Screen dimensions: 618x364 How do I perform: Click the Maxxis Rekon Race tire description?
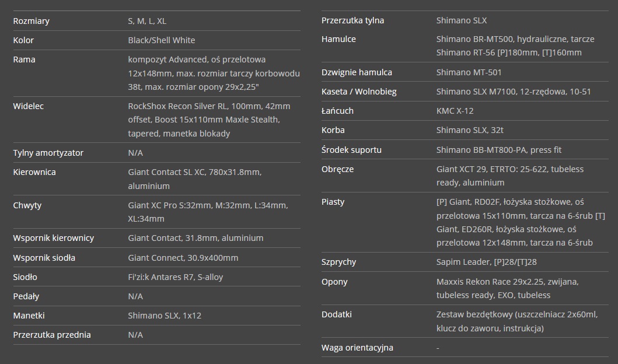coord(507,288)
